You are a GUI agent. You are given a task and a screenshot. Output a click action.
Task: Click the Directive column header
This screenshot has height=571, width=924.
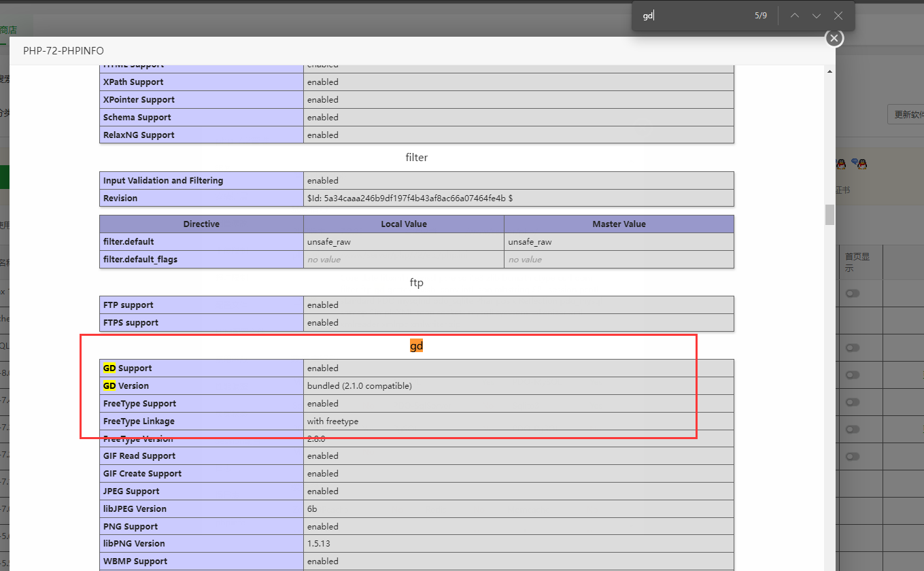tap(201, 224)
